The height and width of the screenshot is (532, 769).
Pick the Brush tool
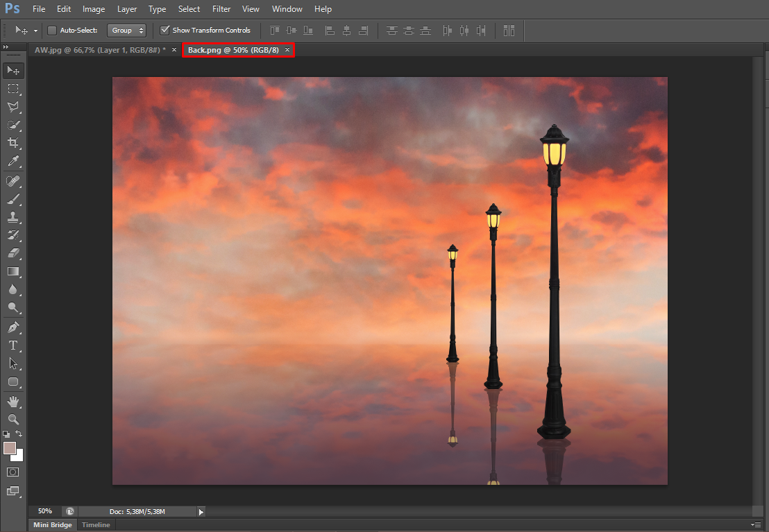(13, 198)
